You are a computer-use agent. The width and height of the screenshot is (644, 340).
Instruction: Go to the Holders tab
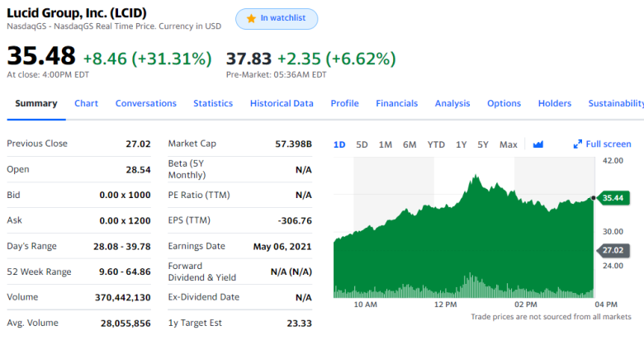point(555,103)
